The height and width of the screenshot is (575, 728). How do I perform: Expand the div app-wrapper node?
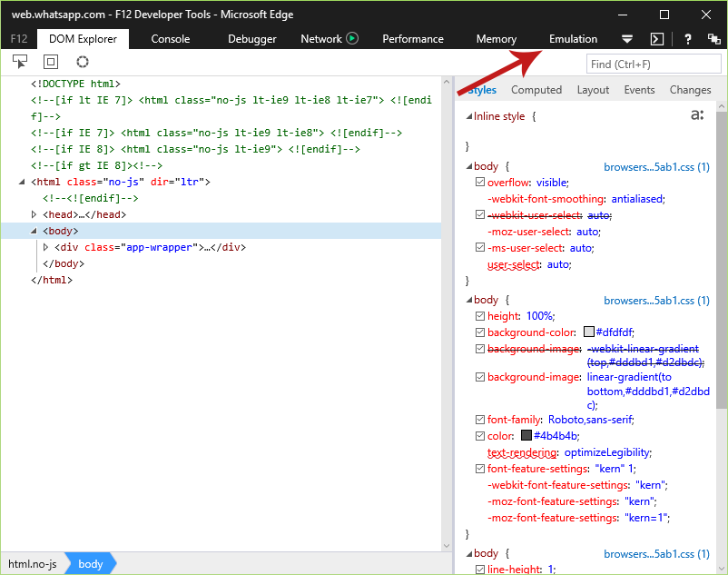coord(45,247)
